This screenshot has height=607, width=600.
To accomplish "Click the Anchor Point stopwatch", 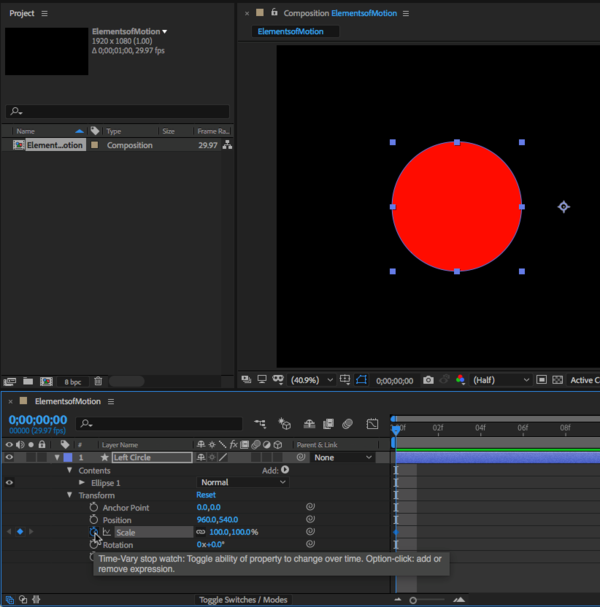I will [x=94, y=507].
